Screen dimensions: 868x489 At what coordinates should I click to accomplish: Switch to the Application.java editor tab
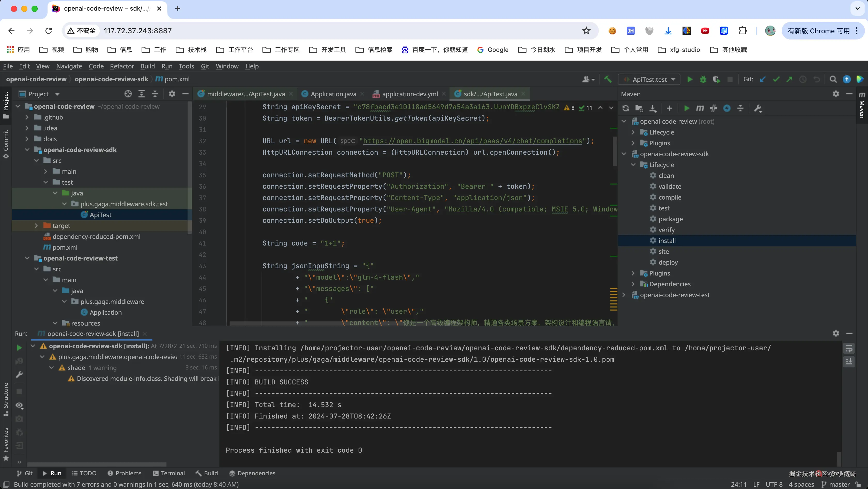[333, 94]
